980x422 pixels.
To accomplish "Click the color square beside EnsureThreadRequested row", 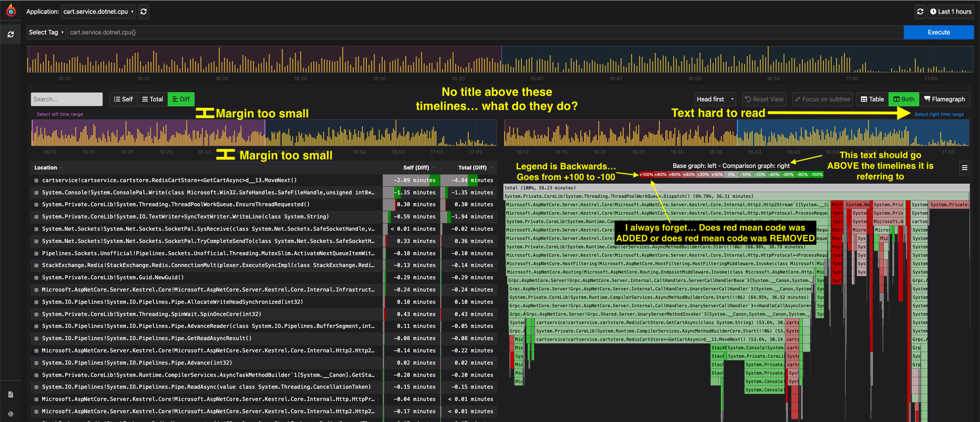I will pos(36,205).
